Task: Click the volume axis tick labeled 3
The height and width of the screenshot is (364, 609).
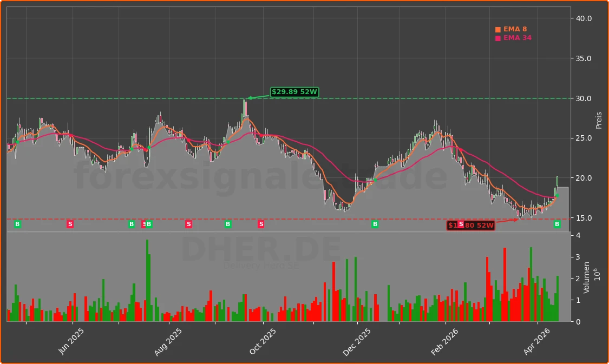Action: [x=578, y=257]
